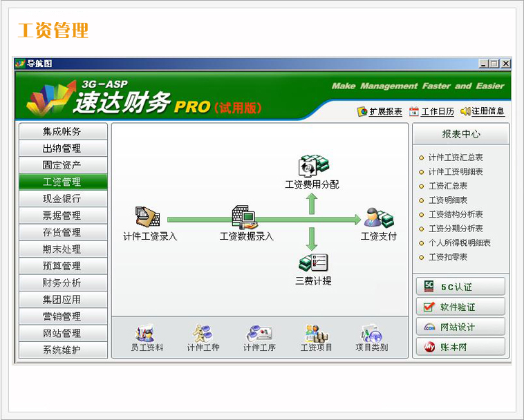Open the 三费计提 icon

click(x=313, y=262)
